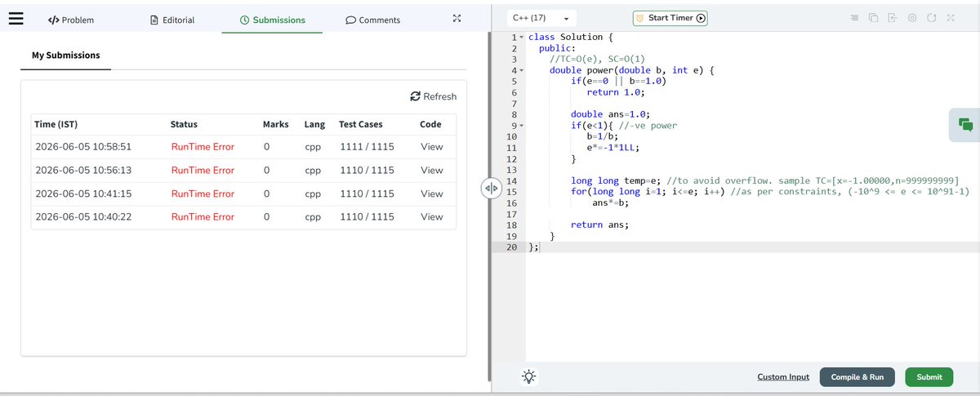Image resolution: width=980 pixels, height=396 pixels.
Task: Click the format code icon
Action: tap(854, 18)
